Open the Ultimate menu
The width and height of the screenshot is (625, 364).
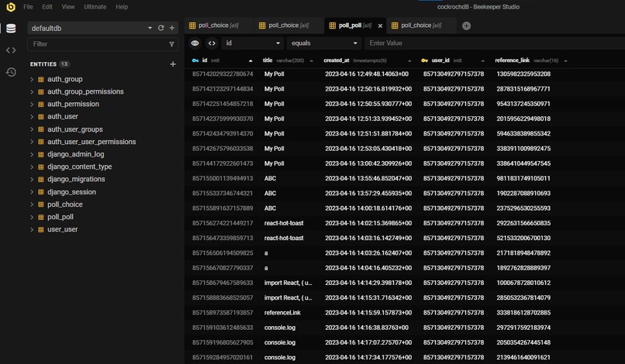point(95,7)
